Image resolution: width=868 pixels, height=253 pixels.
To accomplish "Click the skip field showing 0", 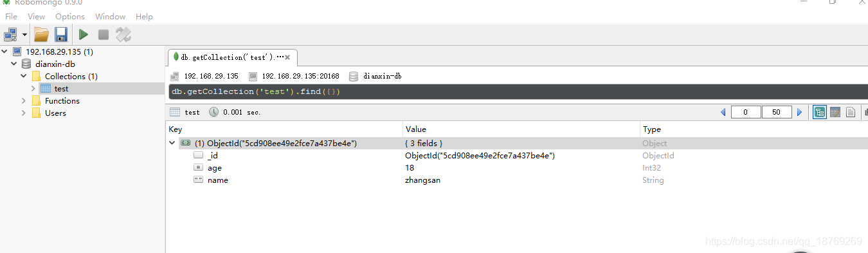I will click(746, 112).
